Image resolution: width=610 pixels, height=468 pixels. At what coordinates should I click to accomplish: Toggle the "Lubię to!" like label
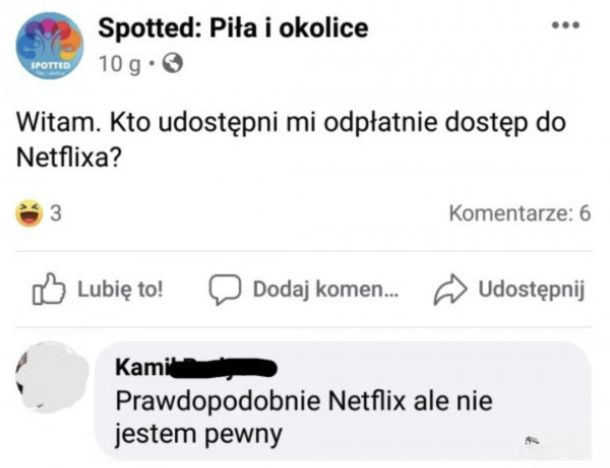point(120,290)
